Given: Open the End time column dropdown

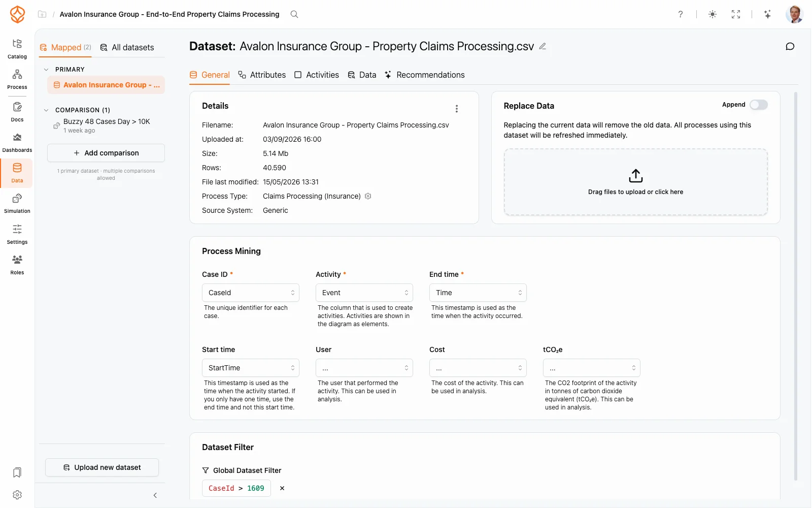Looking at the screenshot, I should pyautogui.click(x=478, y=293).
